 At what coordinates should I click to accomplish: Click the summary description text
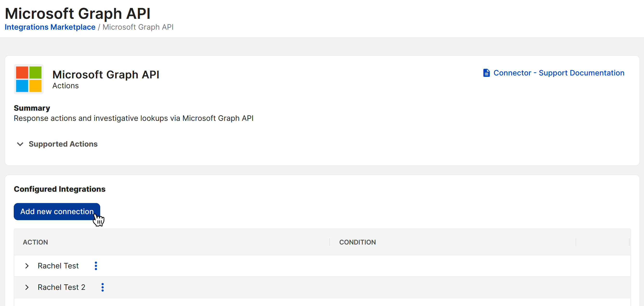tap(133, 118)
